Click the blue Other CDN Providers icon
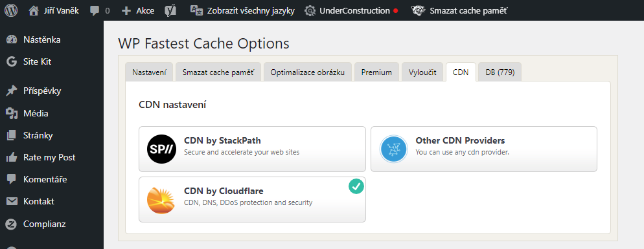 393,149
